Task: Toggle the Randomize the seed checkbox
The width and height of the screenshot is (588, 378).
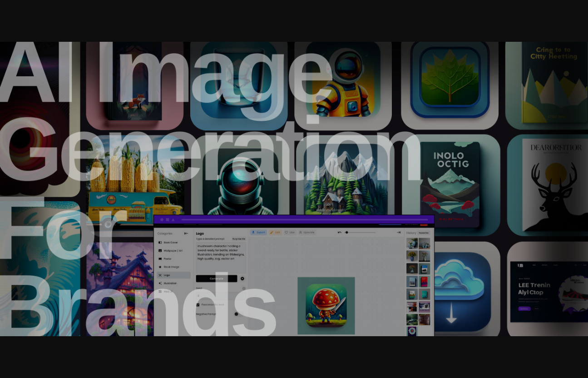Action: pyautogui.click(x=198, y=305)
